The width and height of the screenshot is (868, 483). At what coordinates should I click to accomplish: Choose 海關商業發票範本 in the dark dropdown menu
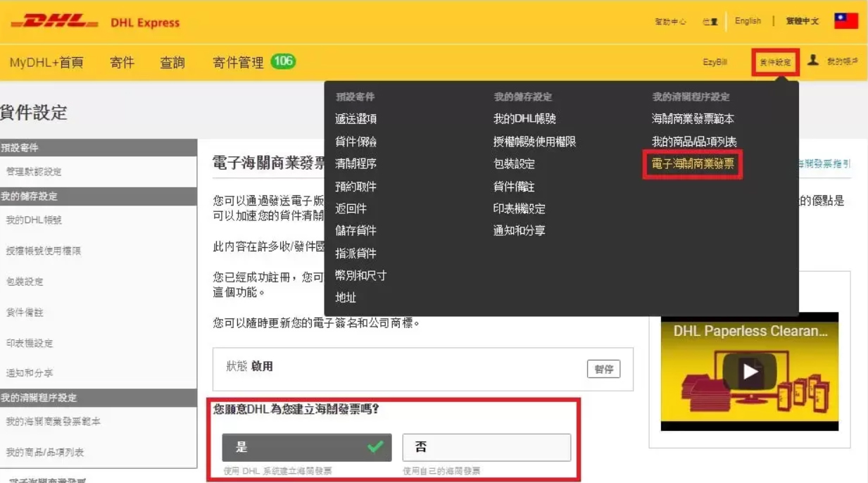click(x=693, y=119)
